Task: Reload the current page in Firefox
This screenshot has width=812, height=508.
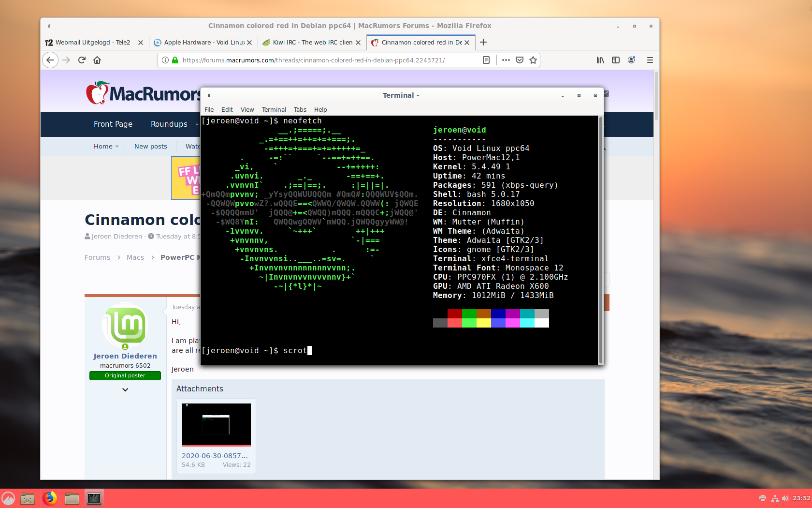Action: coord(82,60)
